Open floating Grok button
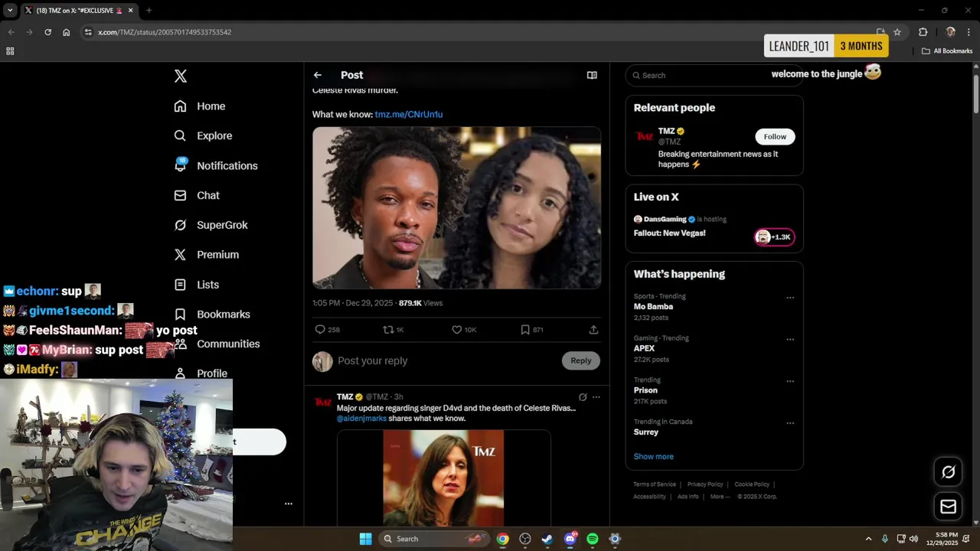980x551 pixels. coord(948,472)
